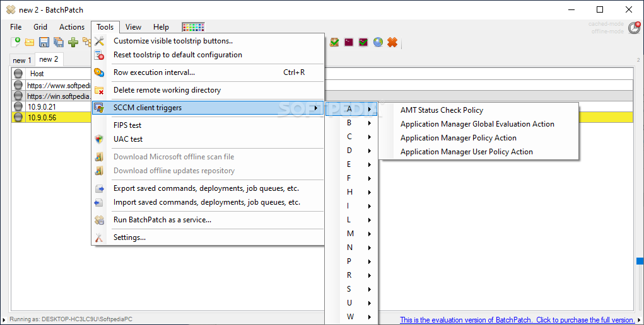Expand the F submenu entry
The image size is (644, 325).
351,178
